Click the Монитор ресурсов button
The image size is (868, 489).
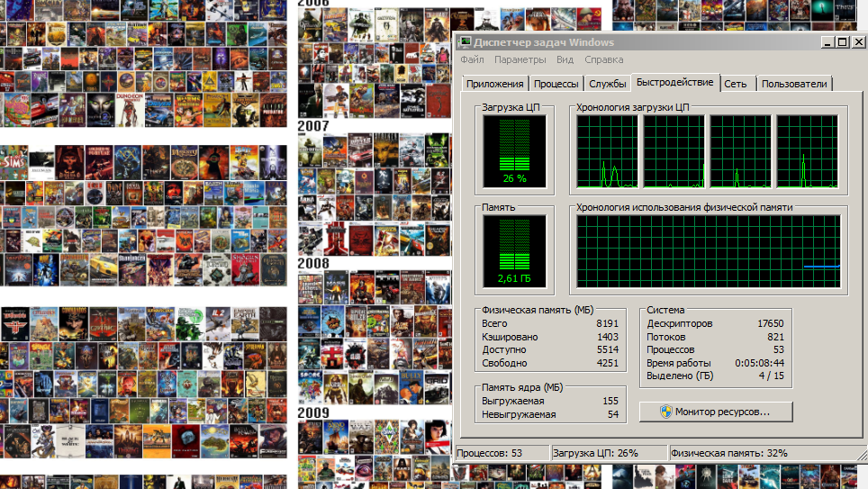(x=716, y=412)
